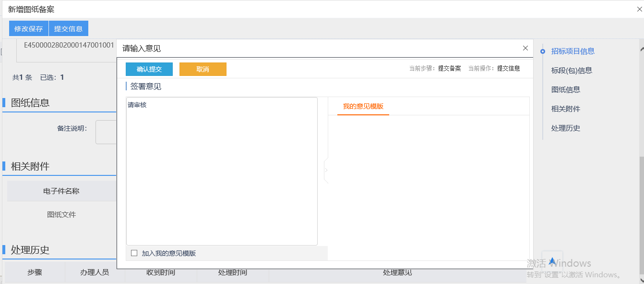Click the page vertical scrollbar thumb

point(641,216)
